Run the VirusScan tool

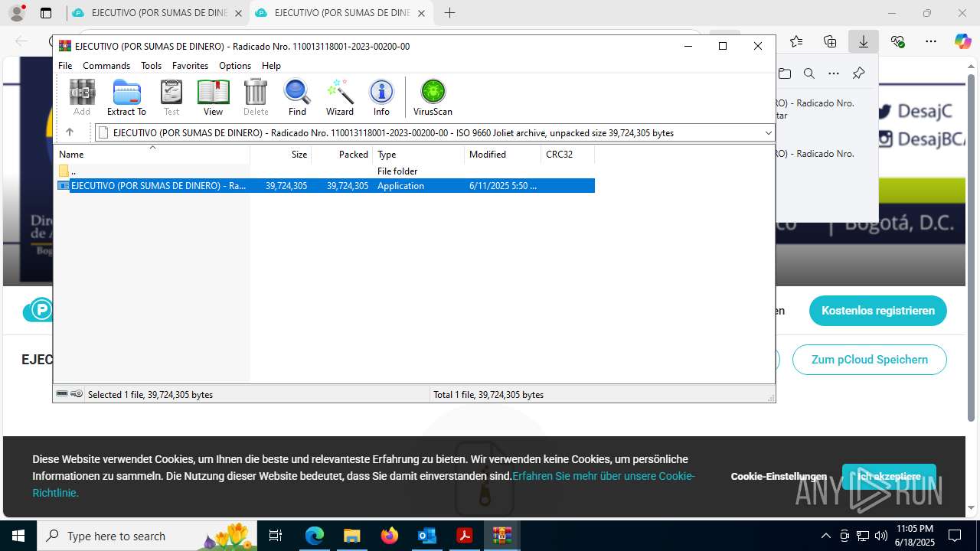pos(433,97)
